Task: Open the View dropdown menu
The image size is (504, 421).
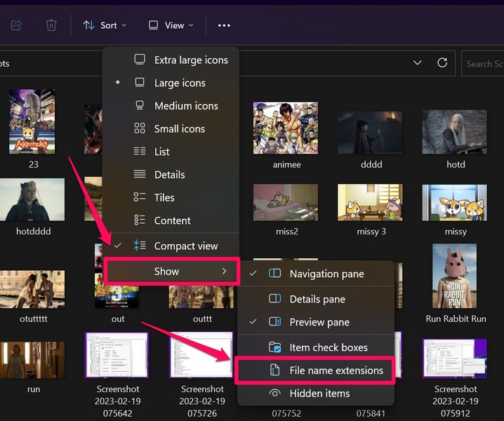Action: click(168, 25)
